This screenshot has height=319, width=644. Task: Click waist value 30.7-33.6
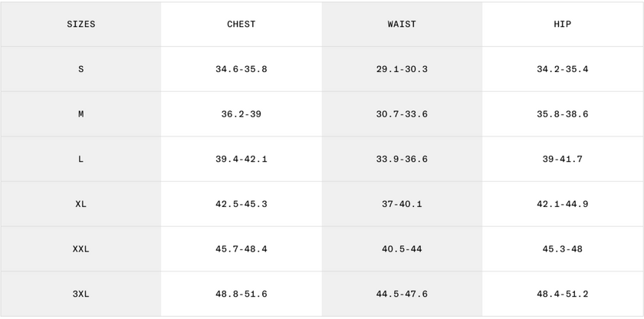point(402,114)
